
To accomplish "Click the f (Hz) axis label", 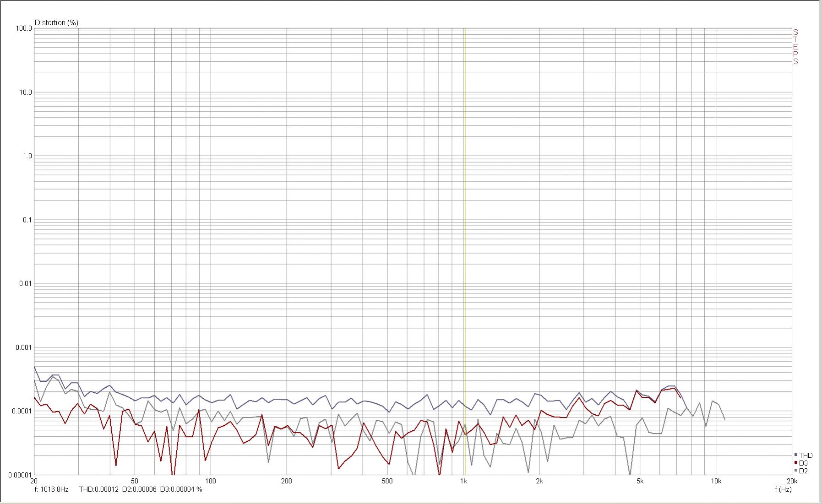I will (783, 489).
